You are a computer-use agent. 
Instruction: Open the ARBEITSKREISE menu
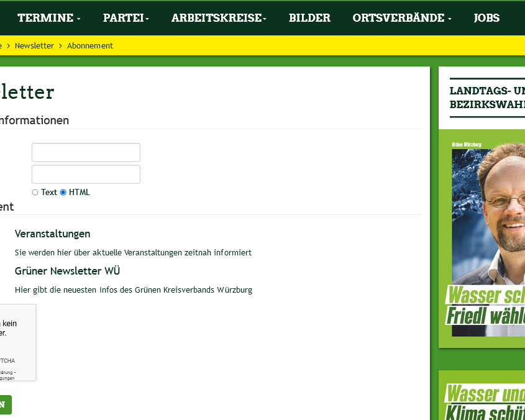click(x=216, y=18)
